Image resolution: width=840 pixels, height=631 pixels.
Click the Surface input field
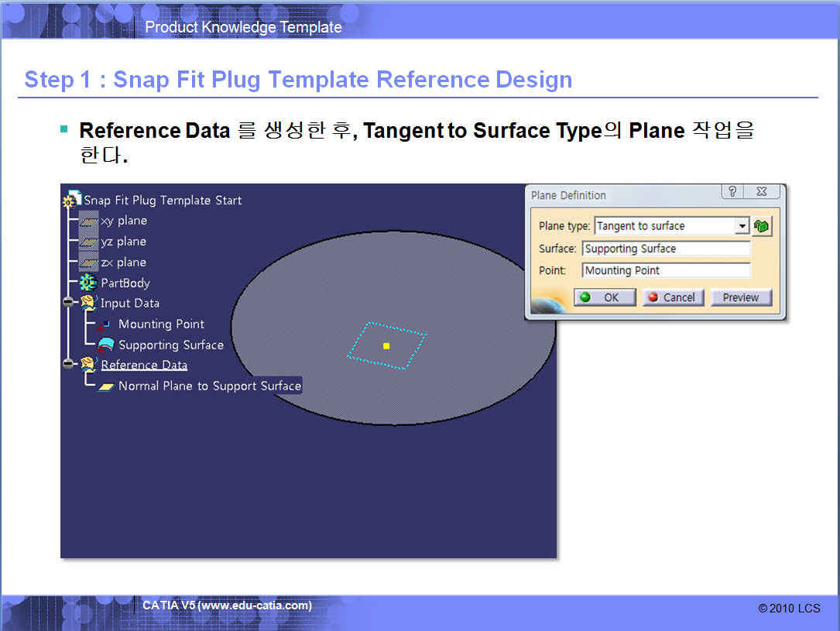click(x=665, y=249)
